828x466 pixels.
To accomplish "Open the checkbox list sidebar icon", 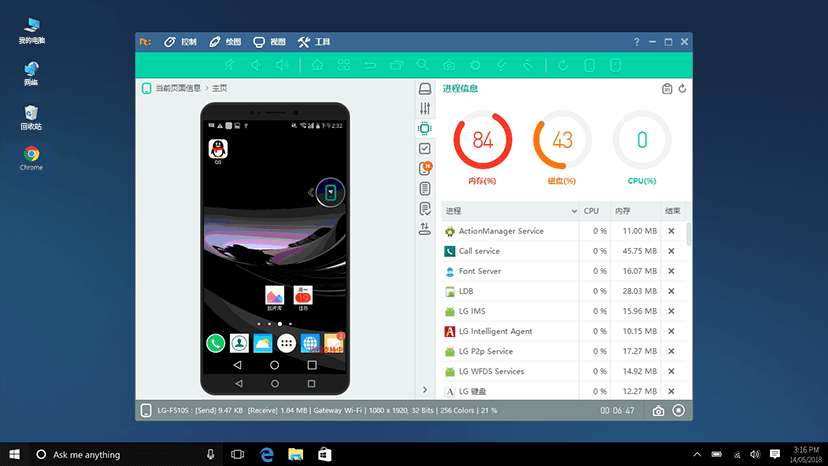I will coord(425,148).
